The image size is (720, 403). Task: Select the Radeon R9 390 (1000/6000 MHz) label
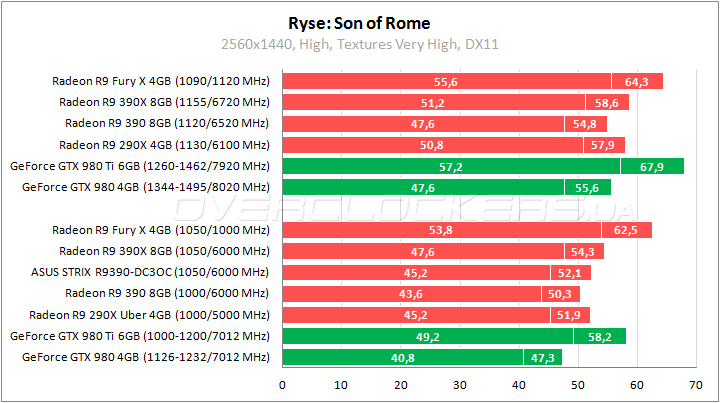(x=167, y=293)
